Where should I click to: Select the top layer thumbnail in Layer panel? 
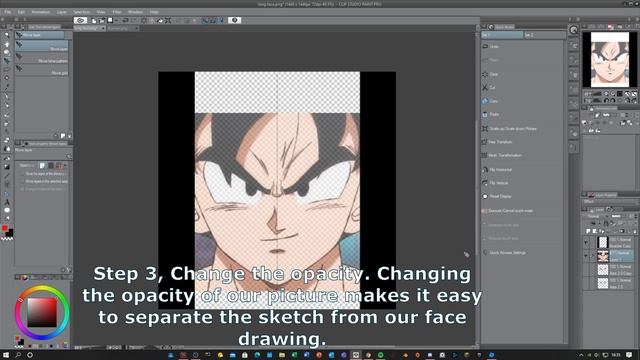point(602,242)
